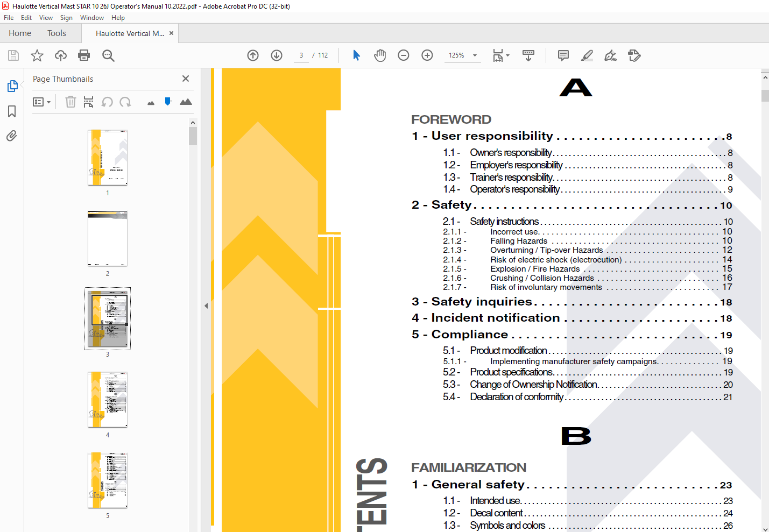Open the Bookmarks panel icon
Screen dimensions: 769x532
point(12,111)
